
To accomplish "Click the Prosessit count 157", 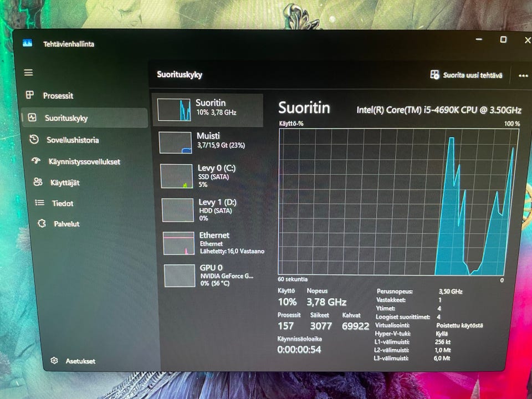I will pos(286,326).
